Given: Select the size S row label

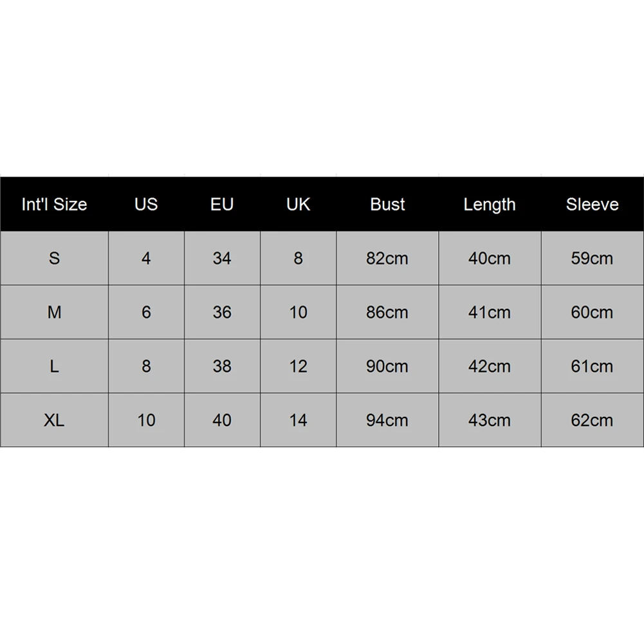Looking at the screenshot, I should click(x=54, y=258).
